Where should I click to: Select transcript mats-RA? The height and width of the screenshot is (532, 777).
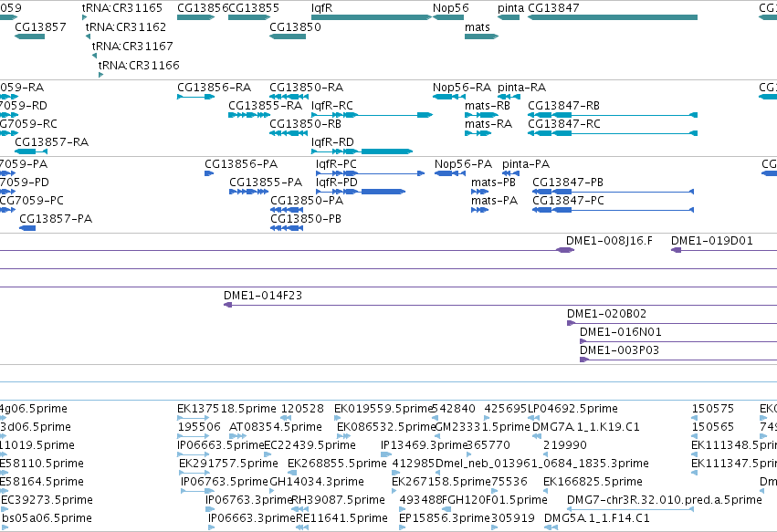point(478,133)
